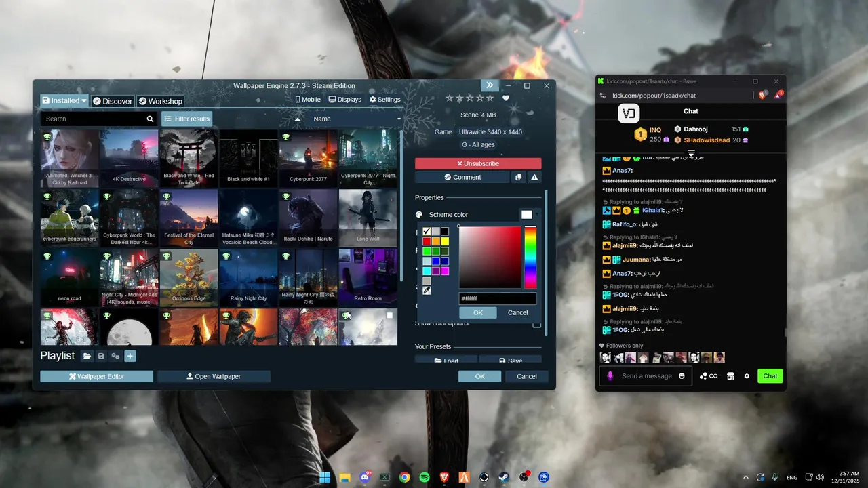Toggle checkbox on last-row wallpaper thumbnail
Screen dimensions: 868x488
pyautogui.click(x=390, y=315)
